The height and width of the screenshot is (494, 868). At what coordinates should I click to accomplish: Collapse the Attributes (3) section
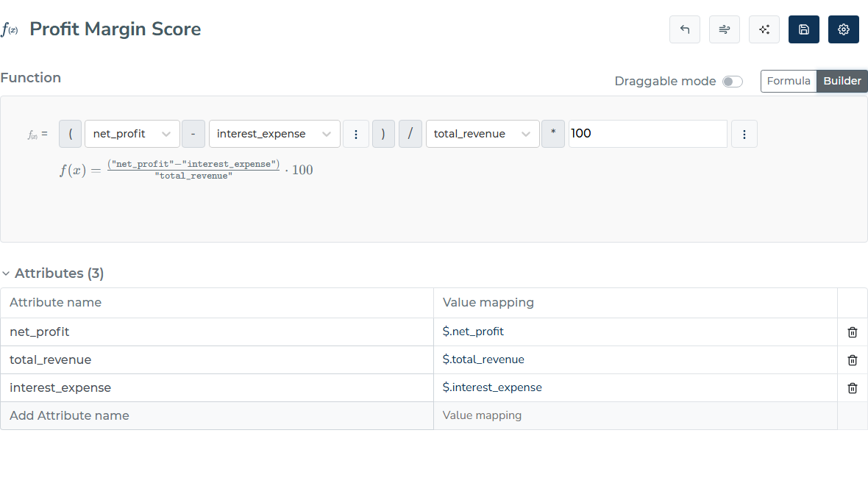[x=6, y=273]
